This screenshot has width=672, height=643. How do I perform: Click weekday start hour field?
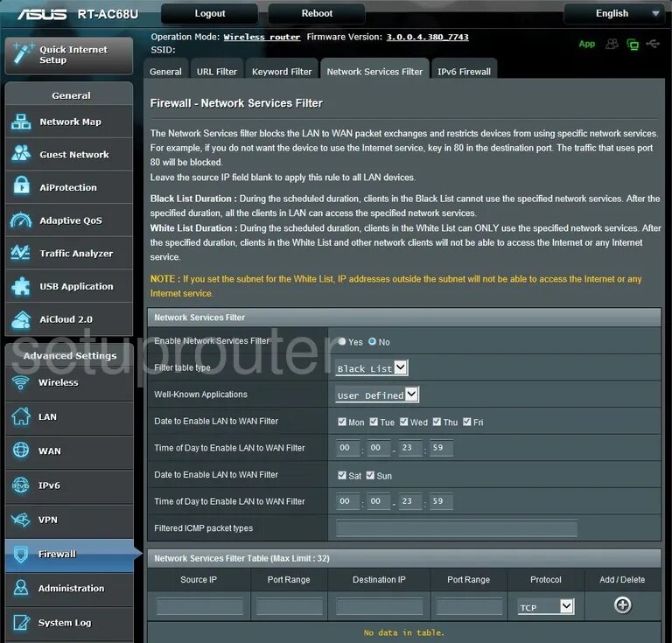click(x=347, y=448)
